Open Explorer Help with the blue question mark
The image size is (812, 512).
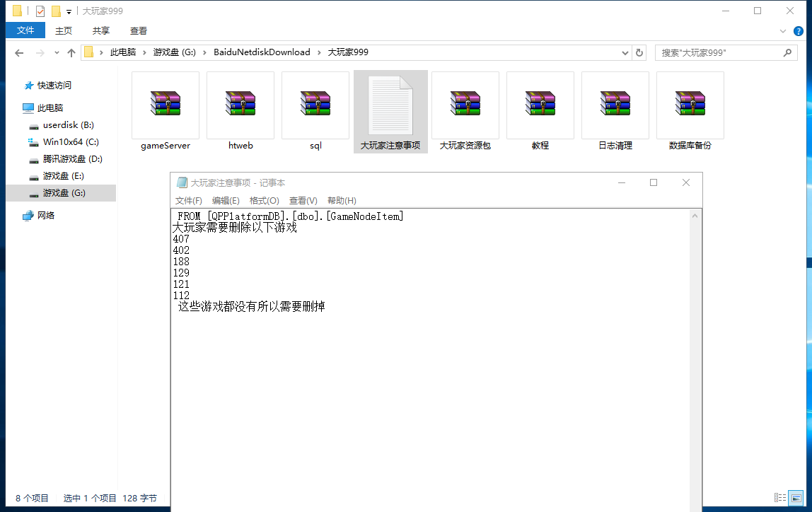(799, 30)
